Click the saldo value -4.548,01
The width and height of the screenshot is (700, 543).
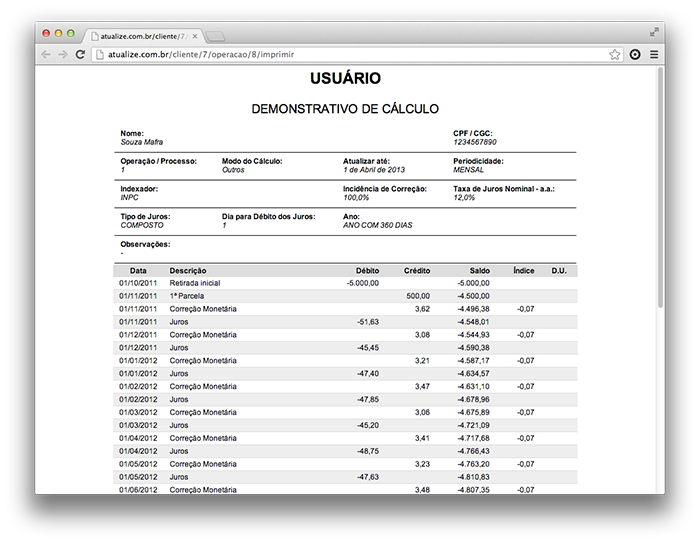[x=473, y=322]
